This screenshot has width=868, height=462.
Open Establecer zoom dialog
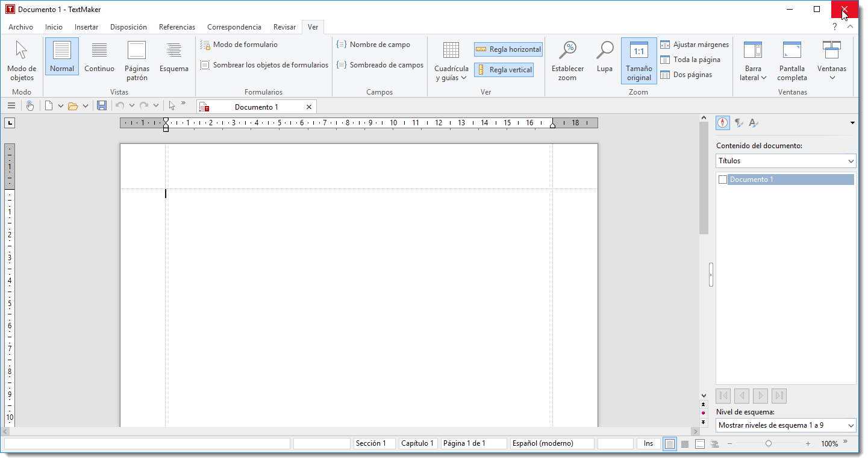567,61
